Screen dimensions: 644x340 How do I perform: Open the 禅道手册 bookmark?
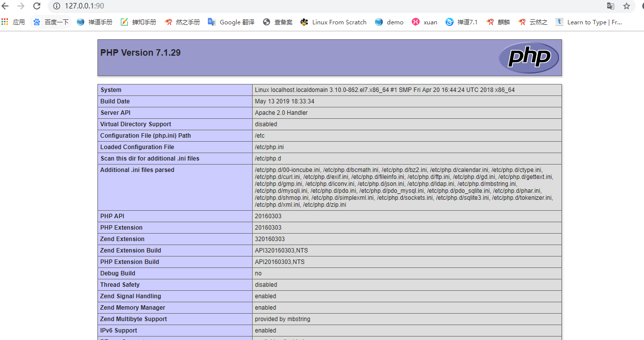tap(94, 22)
